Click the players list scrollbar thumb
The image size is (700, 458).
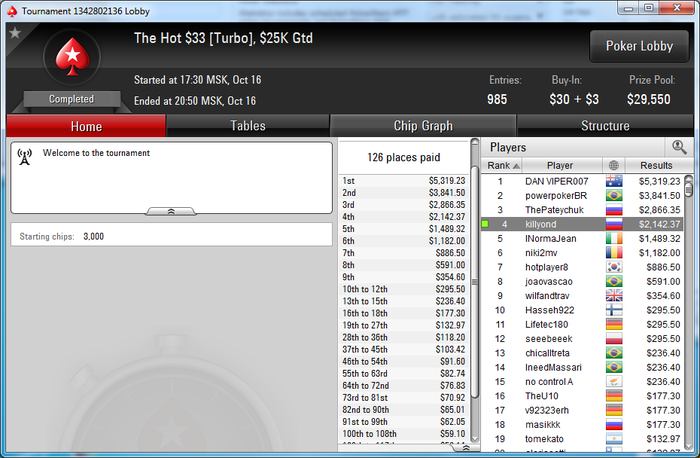coord(689,186)
